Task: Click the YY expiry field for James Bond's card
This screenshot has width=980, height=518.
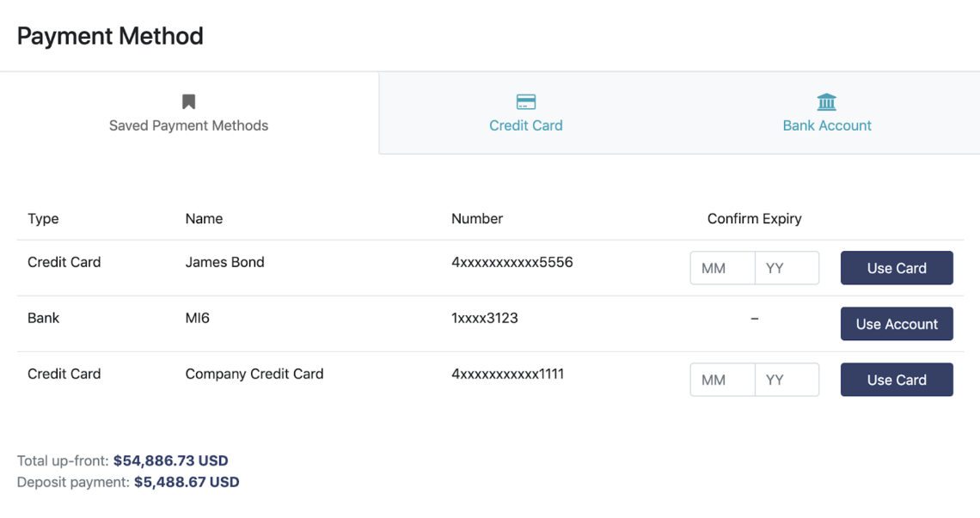Action: tap(787, 267)
